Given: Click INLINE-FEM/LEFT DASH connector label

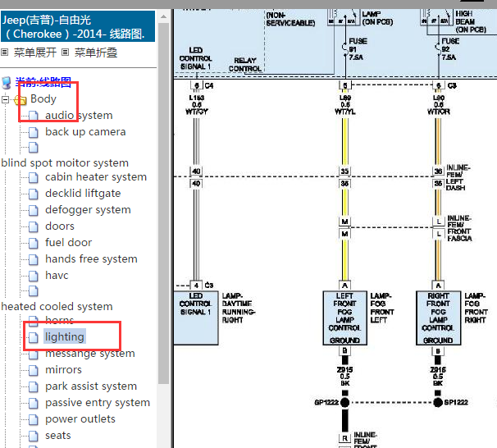Looking at the screenshot, I should (x=458, y=177).
